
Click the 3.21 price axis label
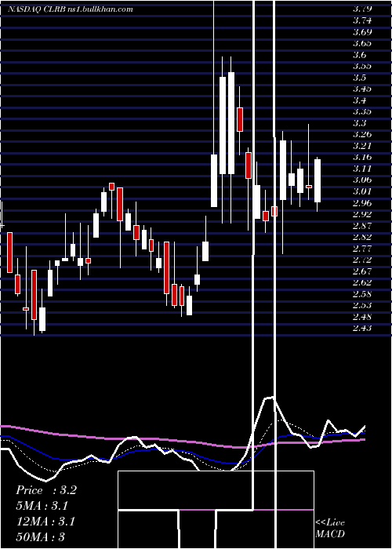tap(362, 146)
